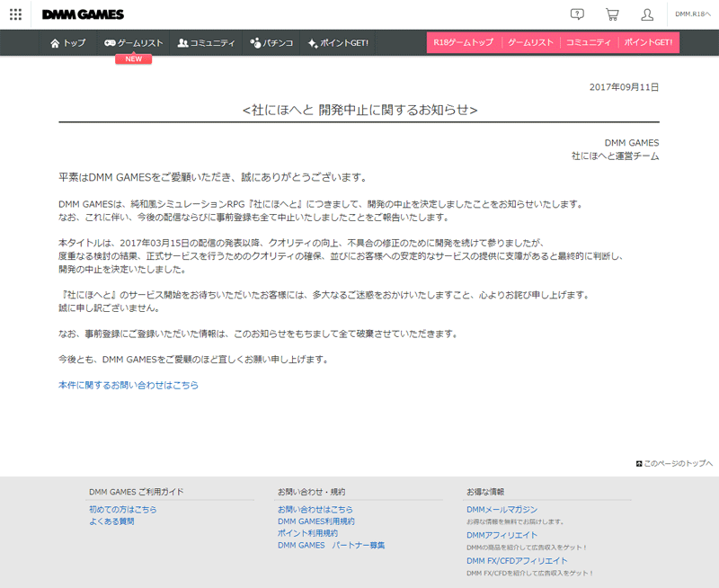The image size is (719, 588).
Task: Go to DMM.R18へ link
Action: click(x=693, y=14)
